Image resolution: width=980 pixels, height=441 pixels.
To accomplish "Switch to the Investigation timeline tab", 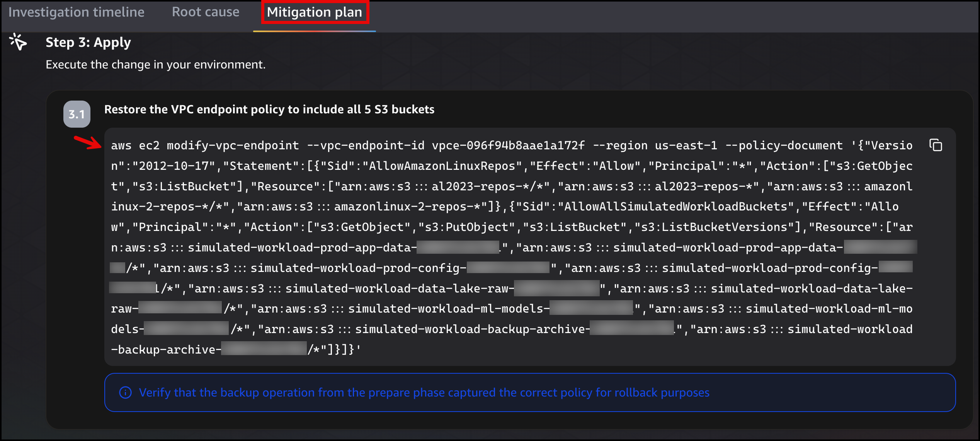I will tap(77, 12).
